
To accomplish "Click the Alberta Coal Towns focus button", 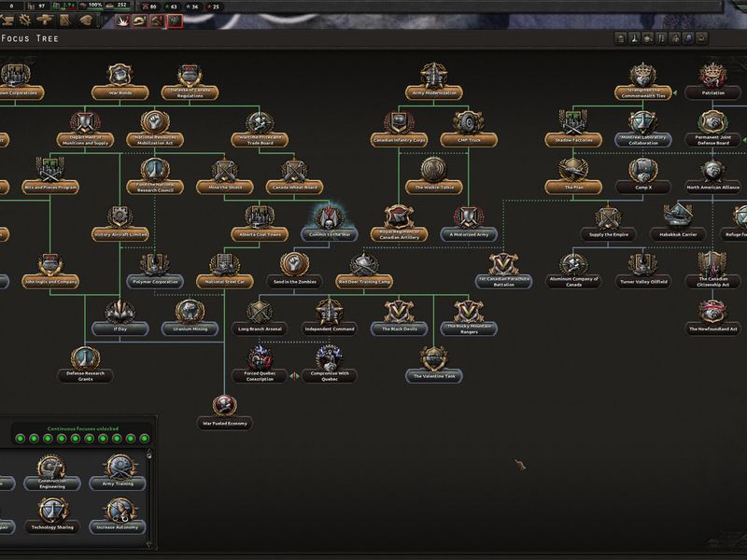I will (x=260, y=234).
